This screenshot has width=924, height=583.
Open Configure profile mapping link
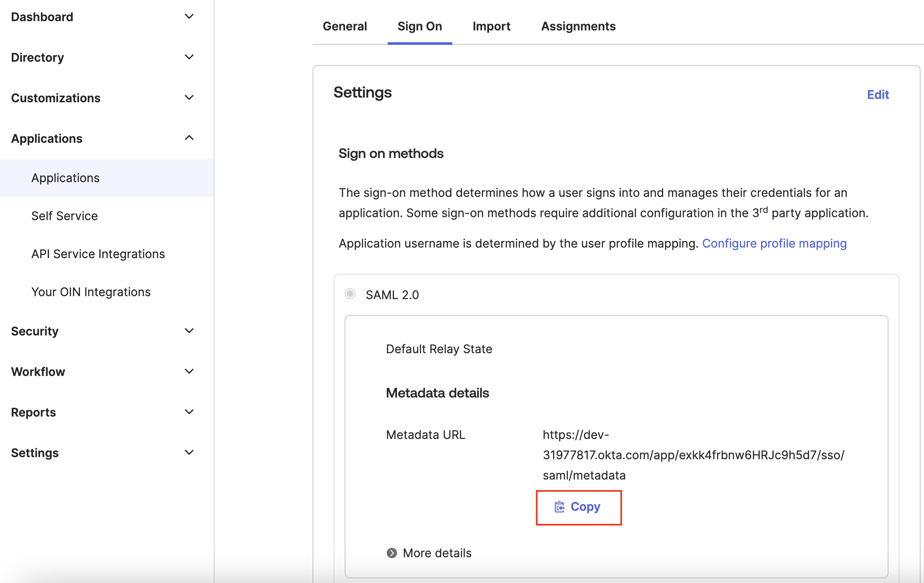(774, 243)
